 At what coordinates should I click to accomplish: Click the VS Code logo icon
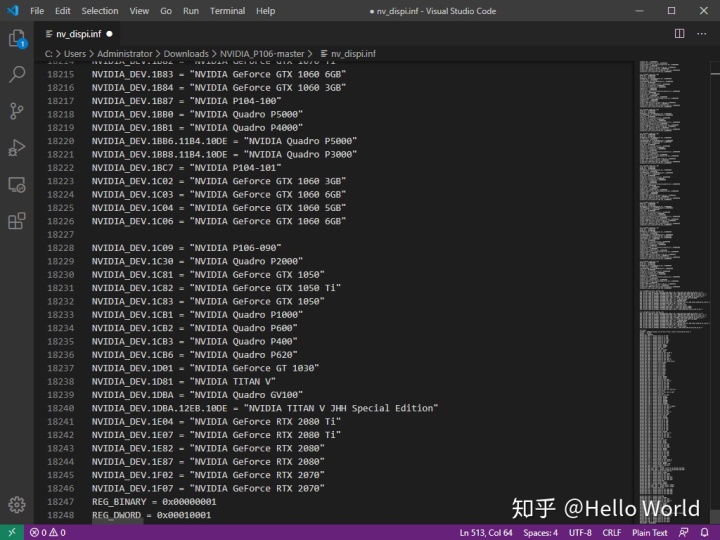click(x=13, y=11)
